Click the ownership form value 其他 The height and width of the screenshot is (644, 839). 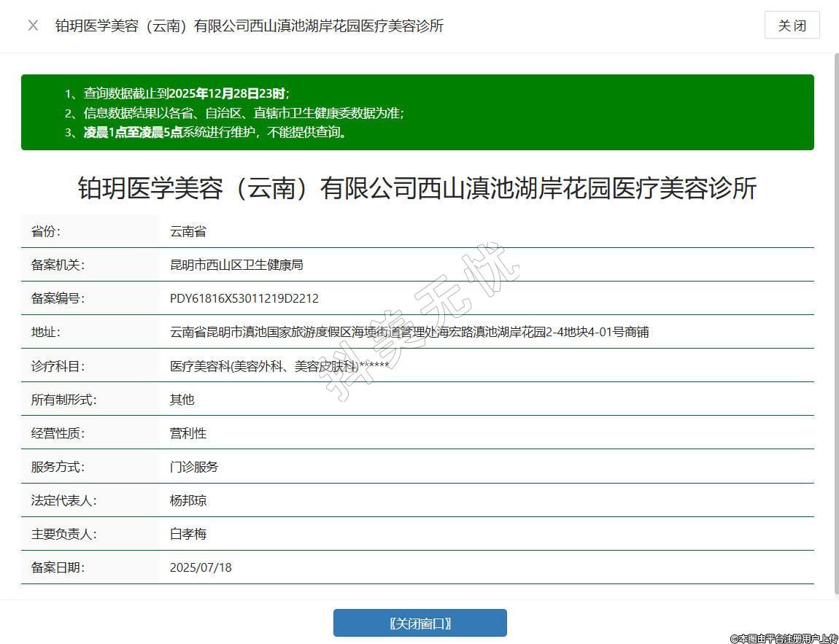[182, 399]
